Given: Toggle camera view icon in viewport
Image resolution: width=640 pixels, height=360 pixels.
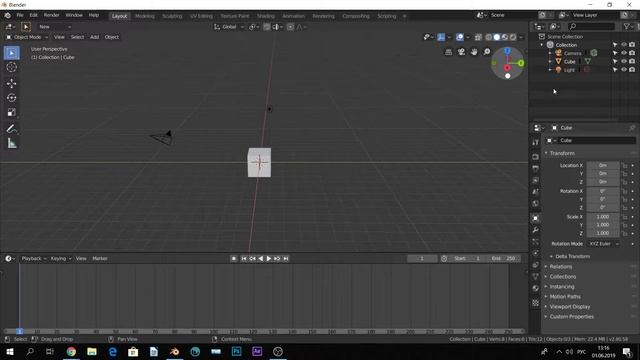Looking at the screenshot, I should (461, 52).
